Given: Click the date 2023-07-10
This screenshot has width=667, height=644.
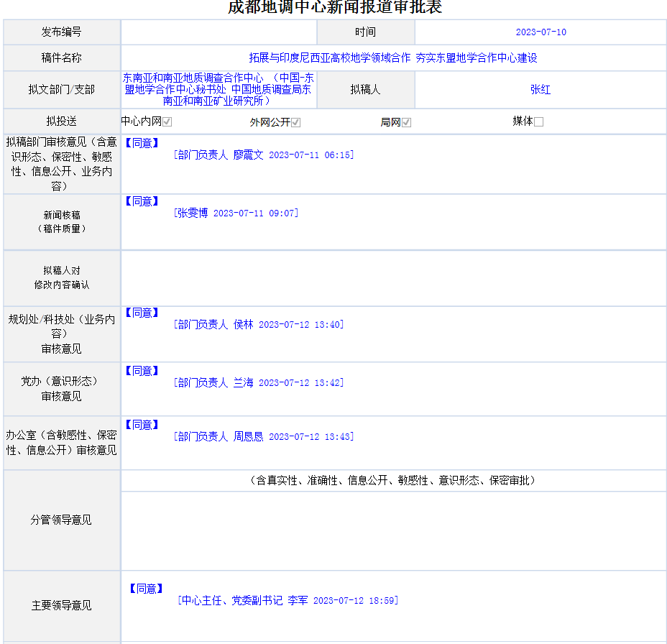Looking at the screenshot, I should 540,32.
